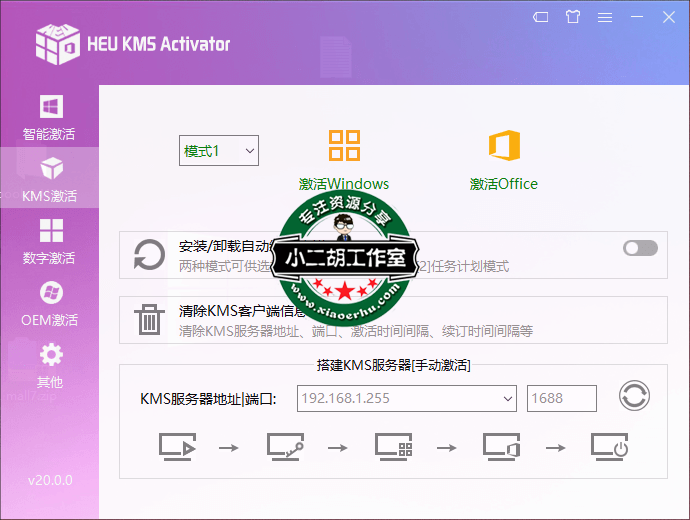Screen dimensions: 690x520
Task: Select the 其他 settings tab
Action: click(49, 366)
